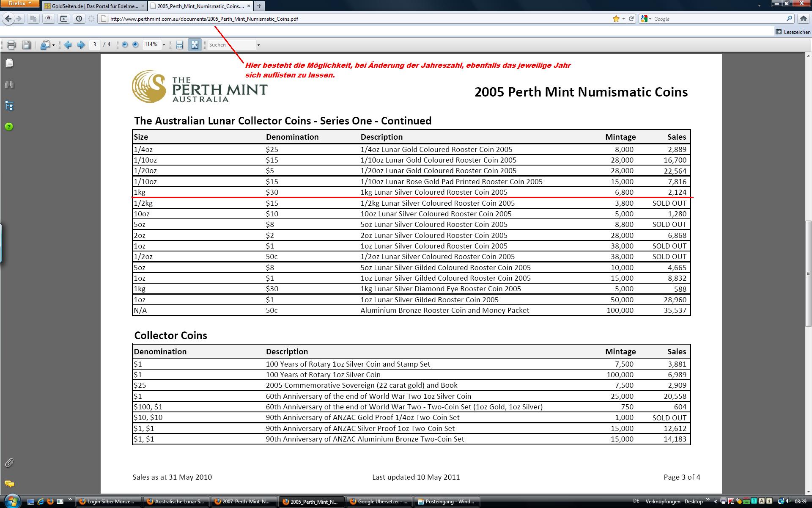
Task: Go to next PDF page
Action: tap(81, 45)
